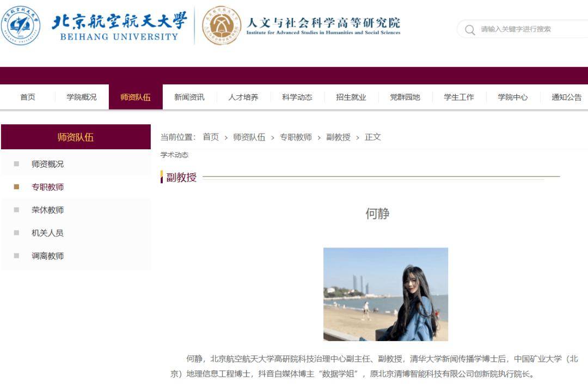The width and height of the screenshot is (588, 388).
Task: Open the 学院概况 navigation tab
Action: (82, 97)
